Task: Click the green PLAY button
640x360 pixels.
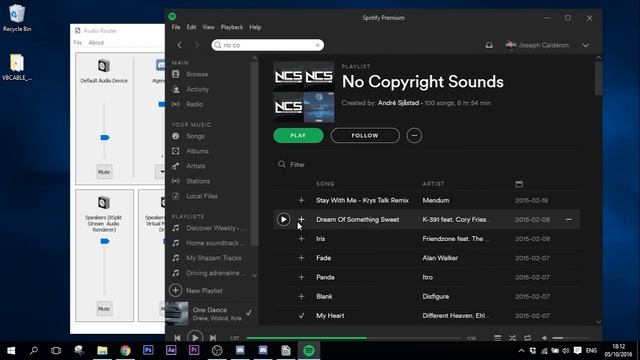Action: point(298,136)
